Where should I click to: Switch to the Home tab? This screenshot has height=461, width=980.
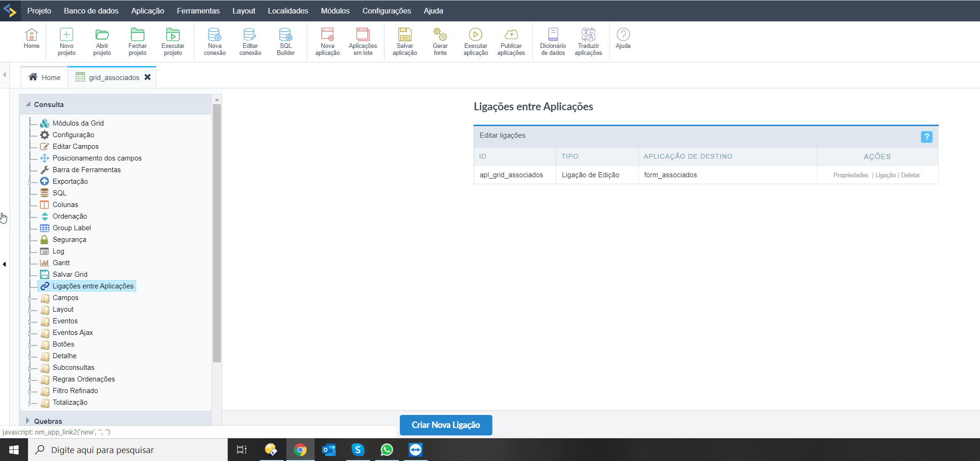pyautogui.click(x=45, y=77)
